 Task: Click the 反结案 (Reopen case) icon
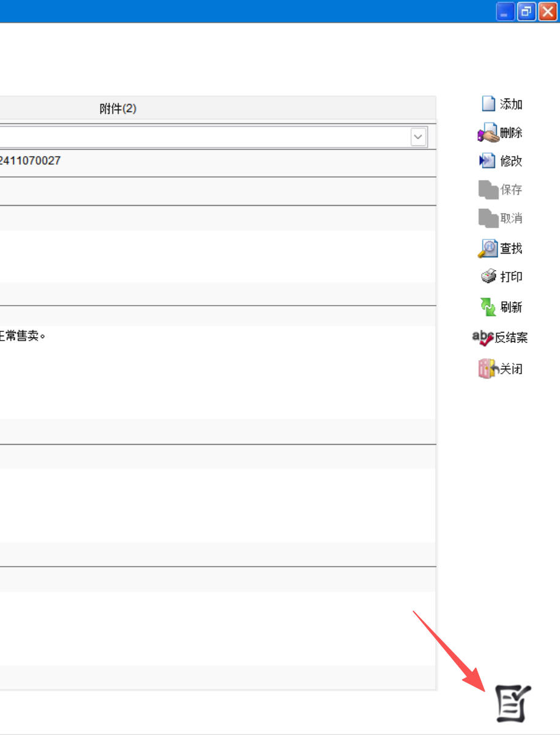(483, 337)
